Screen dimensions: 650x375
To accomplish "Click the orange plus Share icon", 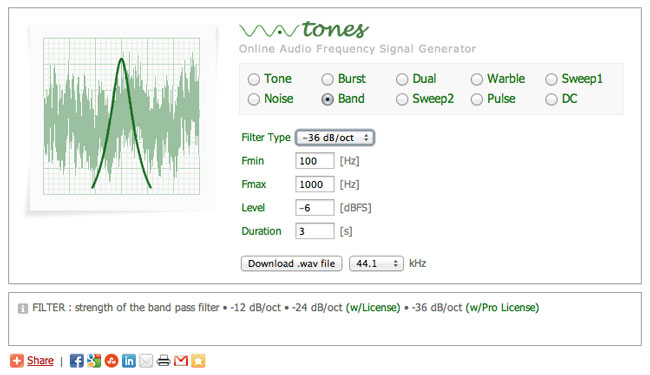I will [17, 360].
